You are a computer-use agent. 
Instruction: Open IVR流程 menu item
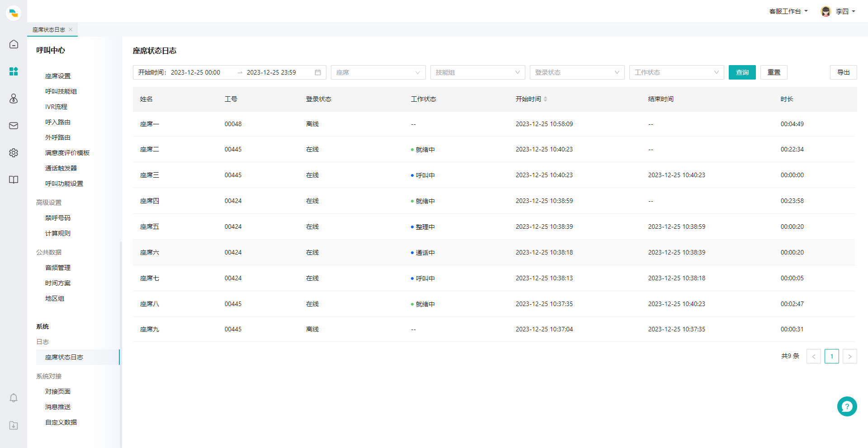tap(56, 107)
